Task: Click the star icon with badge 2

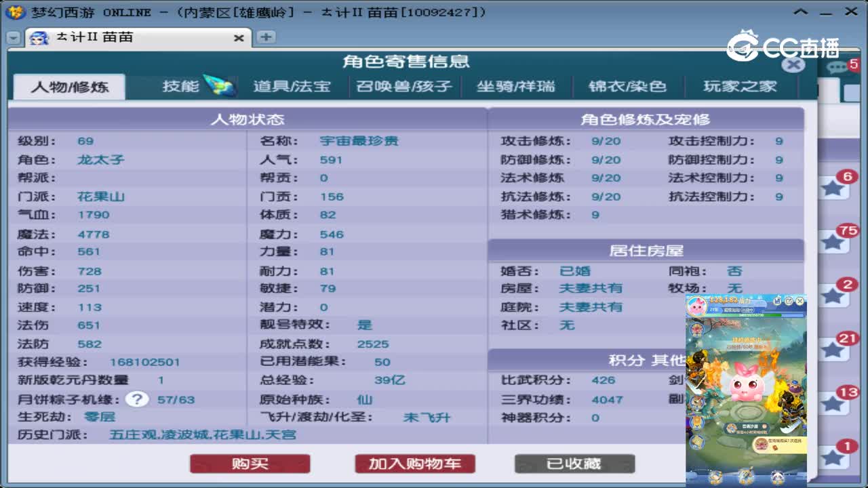Action: point(833,295)
